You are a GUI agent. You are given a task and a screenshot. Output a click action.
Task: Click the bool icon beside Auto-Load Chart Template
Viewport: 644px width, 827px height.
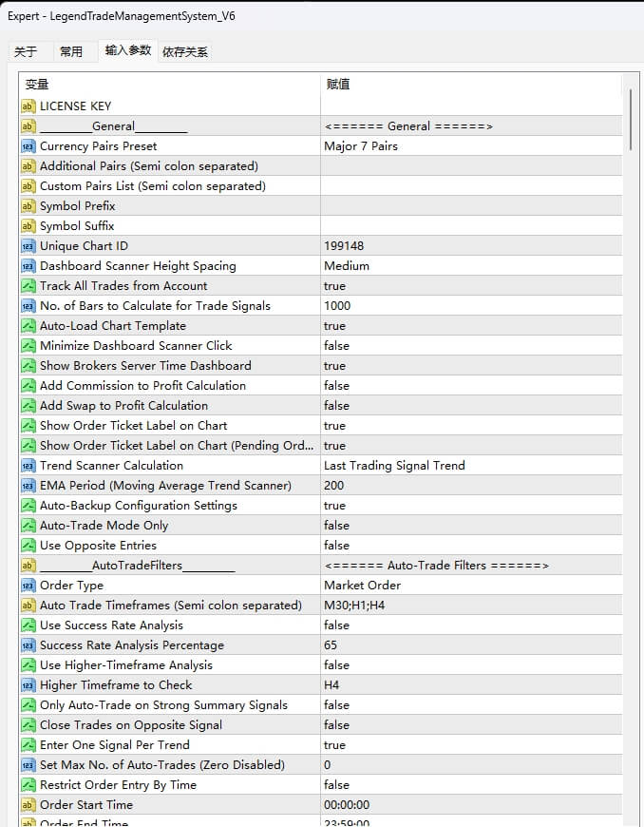28,326
